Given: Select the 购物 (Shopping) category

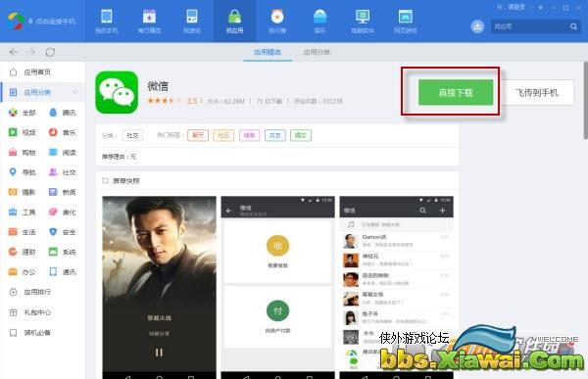Looking at the screenshot, I should 23,152.
